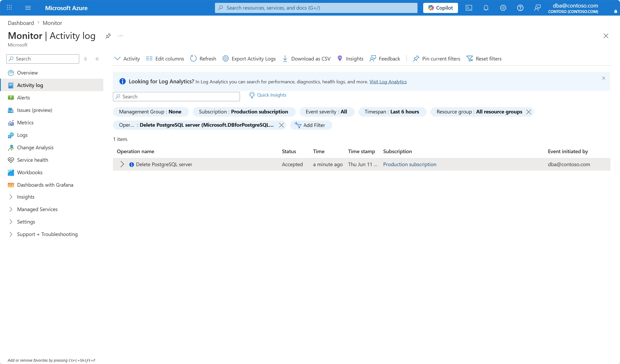Click the Copilot button
The image size is (620, 364).
coord(440,8)
